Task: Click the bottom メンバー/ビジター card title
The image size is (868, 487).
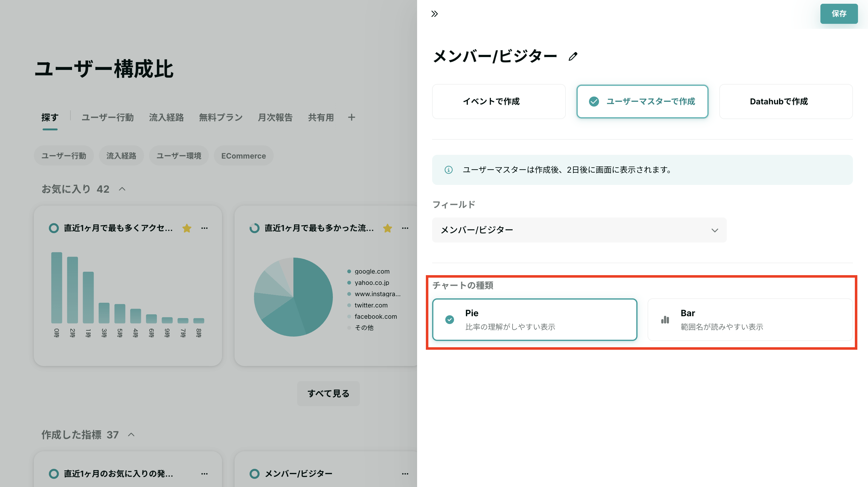Action: 298,474
